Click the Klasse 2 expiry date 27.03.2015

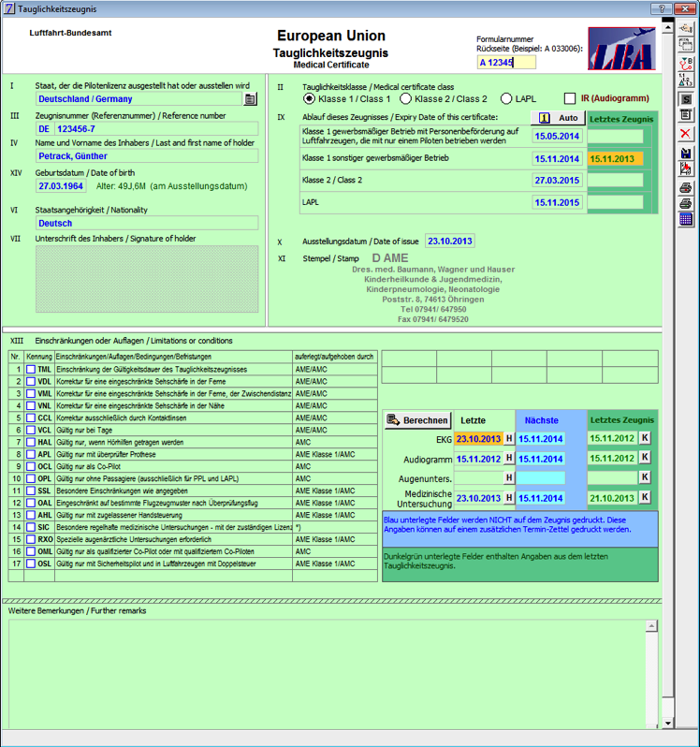tap(557, 181)
